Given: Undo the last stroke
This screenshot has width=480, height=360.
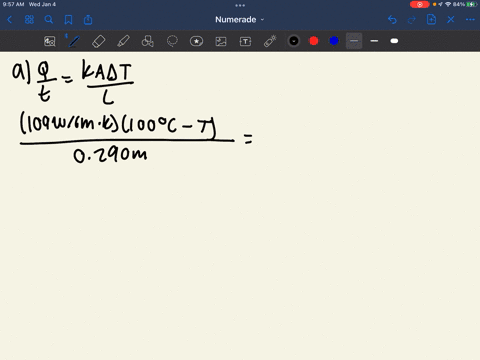Looking at the screenshot, I should coord(392,20).
